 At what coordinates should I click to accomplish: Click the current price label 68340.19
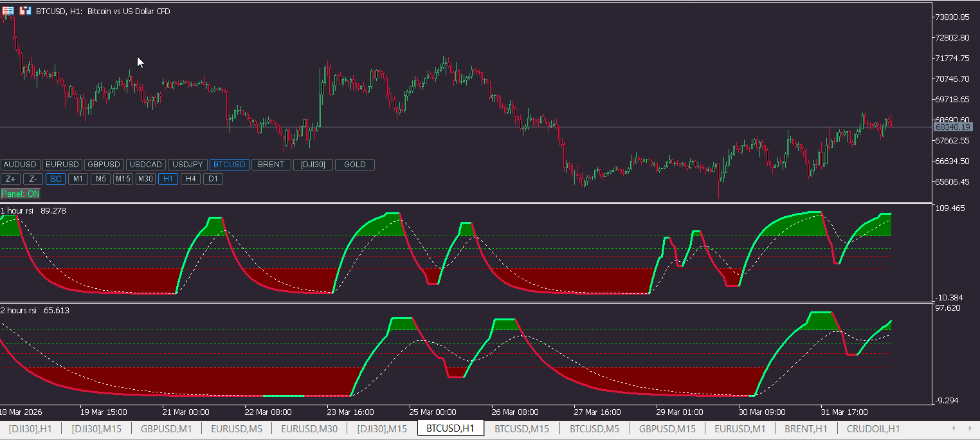[953, 127]
